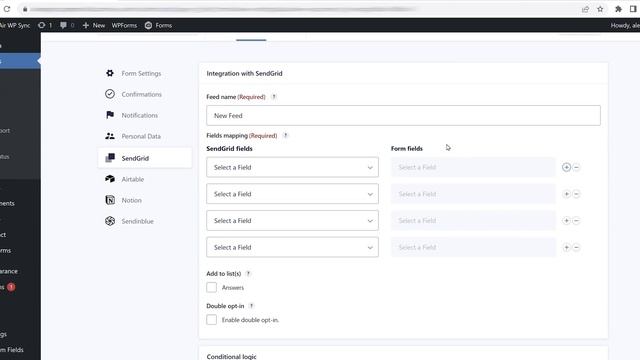The image size is (640, 360).
Task: Enable double opt-in checkbox
Action: click(211, 320)
